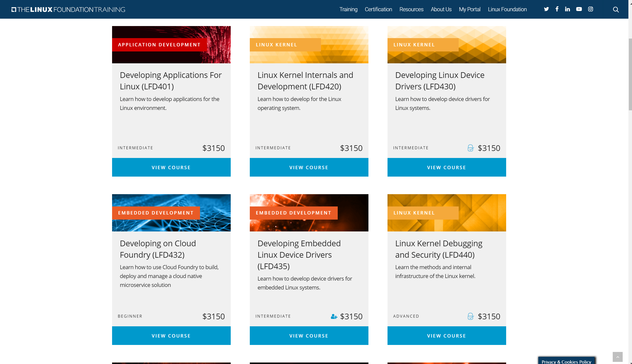Click the $3150 price on Cloud Foundry card
This screenshot has width=632, height=364.
pyautogui.click(x=213, y=317)
